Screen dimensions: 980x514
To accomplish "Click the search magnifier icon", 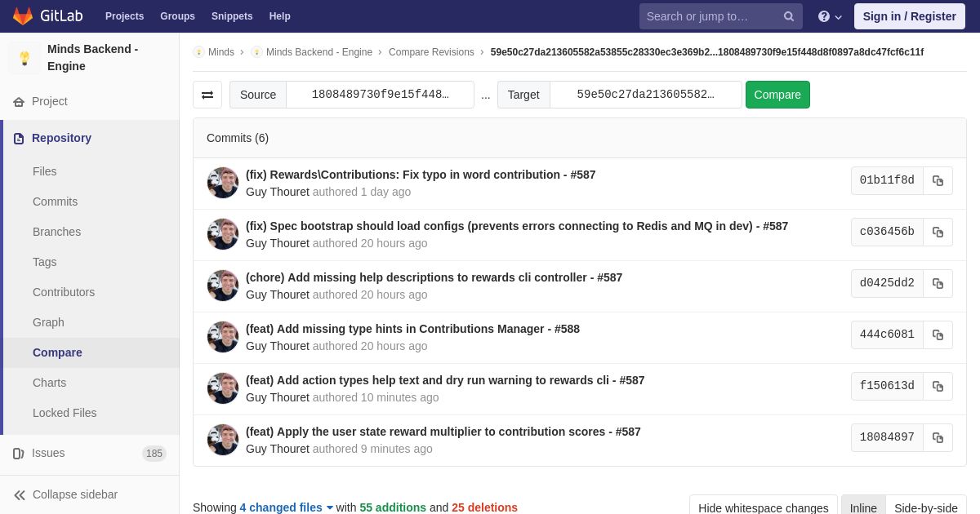I will [x=788, y=16].
